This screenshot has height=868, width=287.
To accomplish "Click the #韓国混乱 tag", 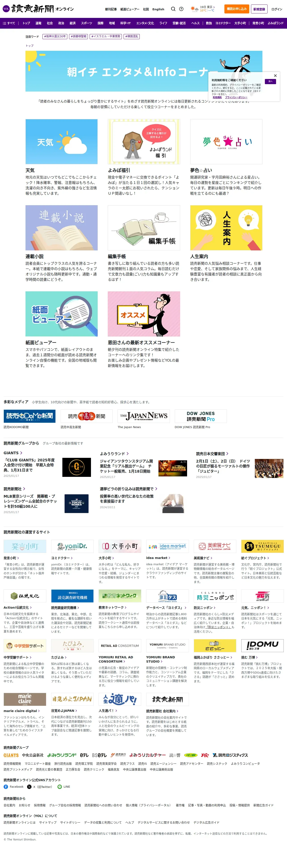I will [132, 36].
